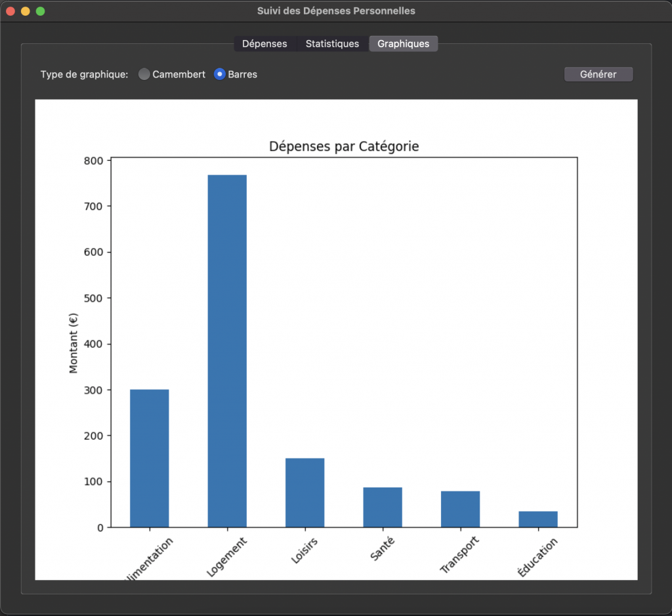Viewport: 672px width, 616px height.
Task: Switch to the Dépenses tab
Action: coord(264,44)
